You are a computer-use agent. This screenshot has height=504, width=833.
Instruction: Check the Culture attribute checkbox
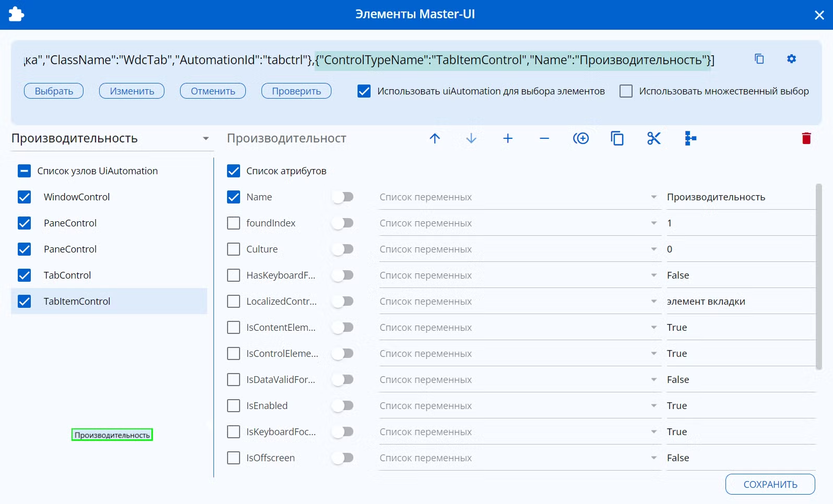click(233, 249)
